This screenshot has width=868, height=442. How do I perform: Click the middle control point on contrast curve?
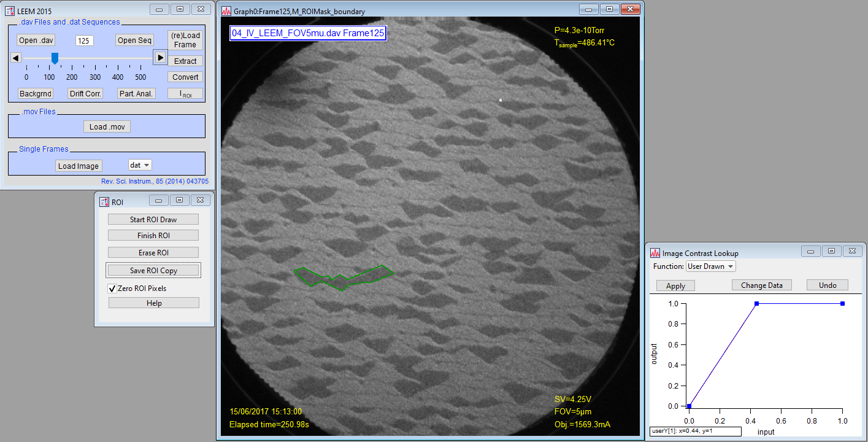click(756, 304)
